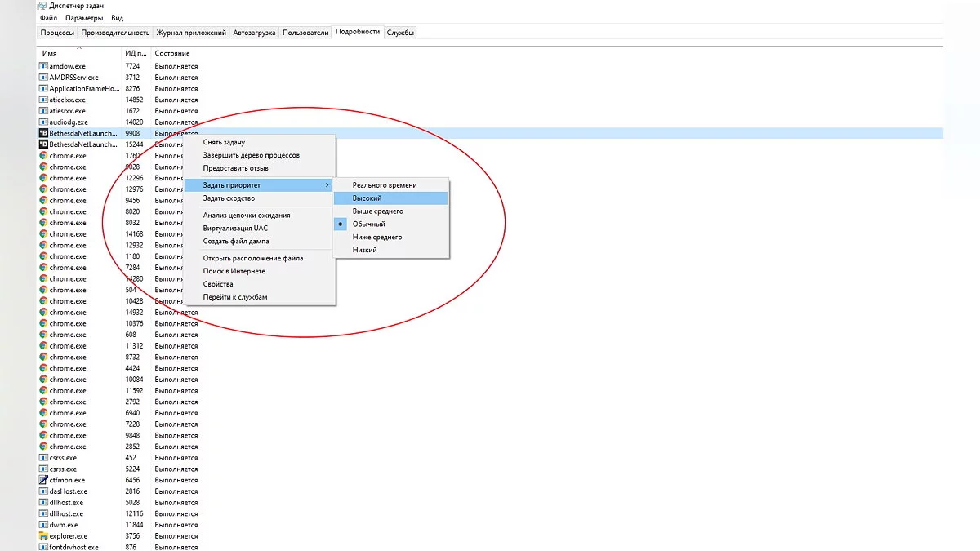Viewport: 980px width, 551px height.
Task: Click the ctfmon.exe process icon
Action: point(43,480)
